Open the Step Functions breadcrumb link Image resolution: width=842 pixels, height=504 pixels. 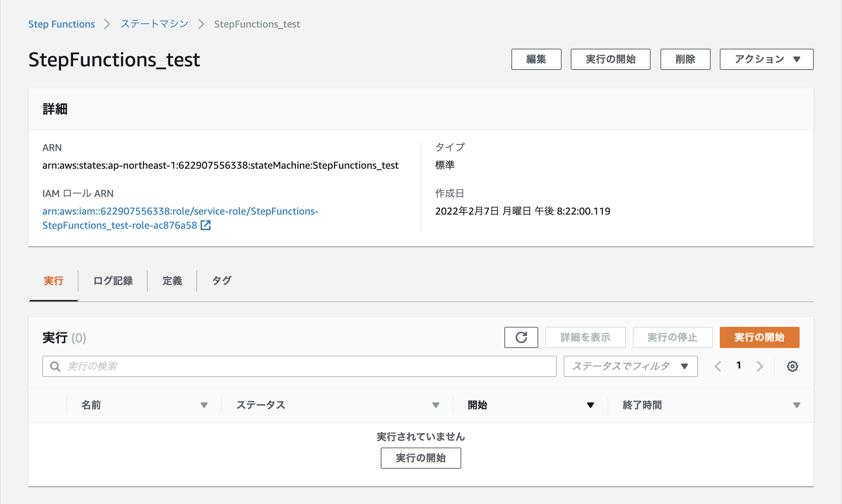click(61, 24)
